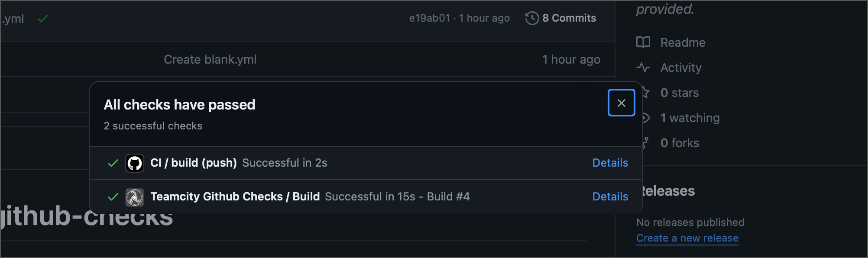
Task: Click the eye icon beside 1 watching
Action: tap(644, 117)
